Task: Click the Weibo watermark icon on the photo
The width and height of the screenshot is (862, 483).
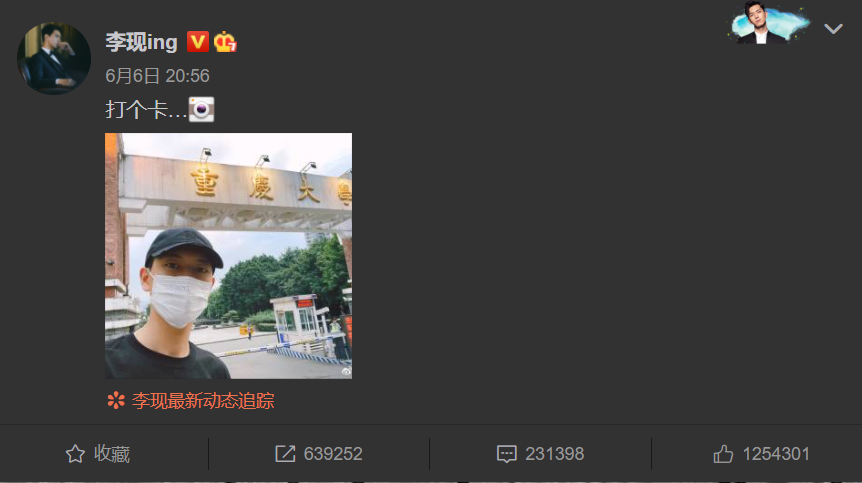Action: 346,372
